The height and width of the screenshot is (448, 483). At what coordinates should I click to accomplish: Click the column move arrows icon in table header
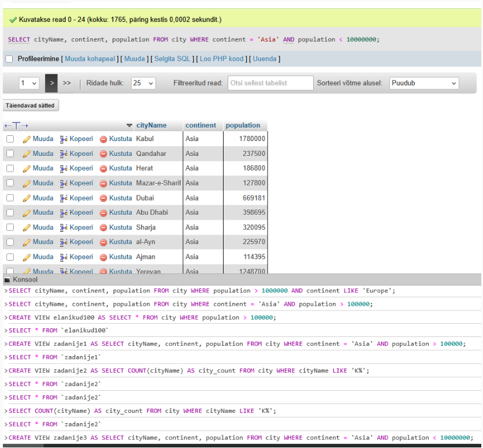point(16,125)
